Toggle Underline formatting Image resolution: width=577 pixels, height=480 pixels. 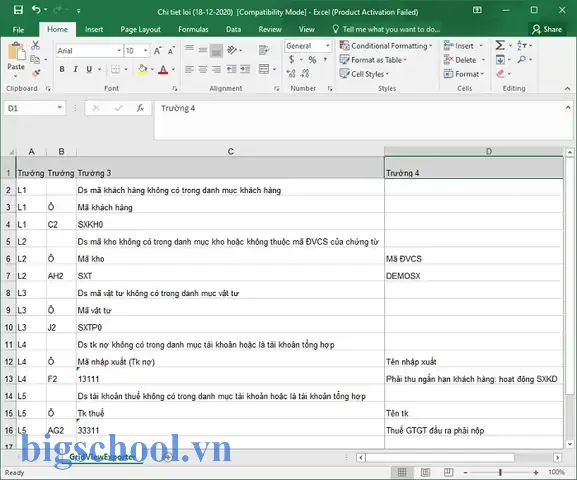[89, 69]
